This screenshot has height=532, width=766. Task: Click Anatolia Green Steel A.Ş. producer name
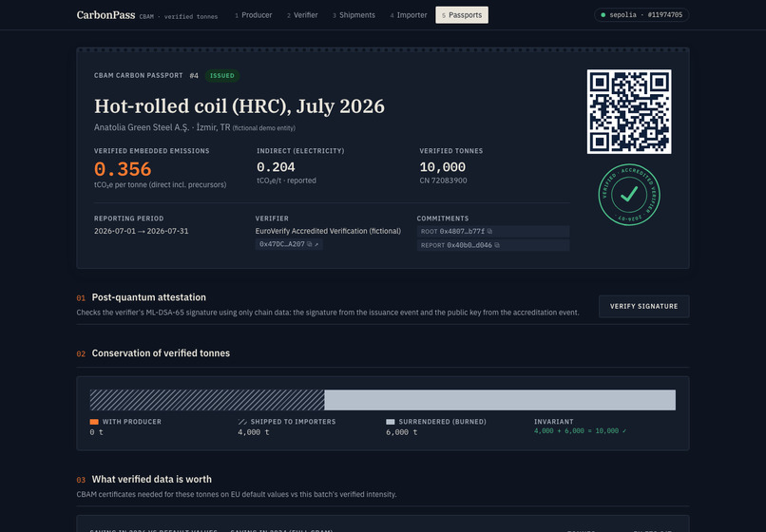(142, 127)
